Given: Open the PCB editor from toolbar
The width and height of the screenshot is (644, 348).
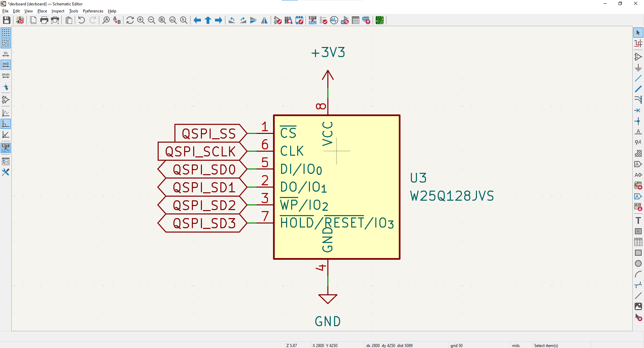Looking at the screenshot, I should [379, 20].
